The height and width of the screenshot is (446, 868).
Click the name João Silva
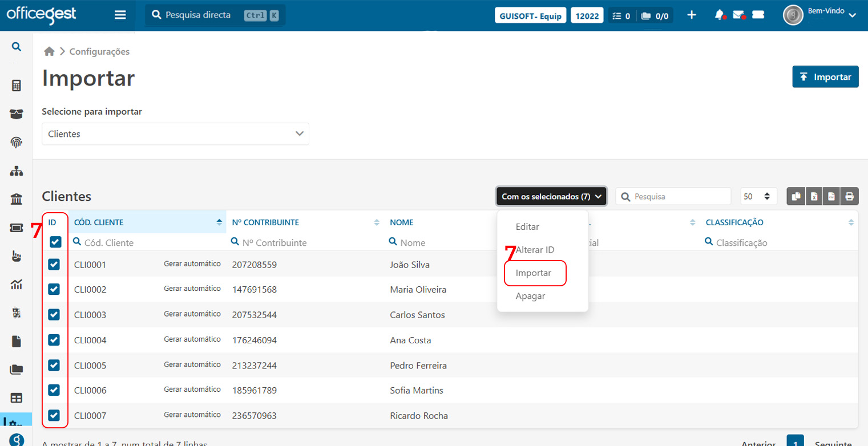click(x=410, y=265)
